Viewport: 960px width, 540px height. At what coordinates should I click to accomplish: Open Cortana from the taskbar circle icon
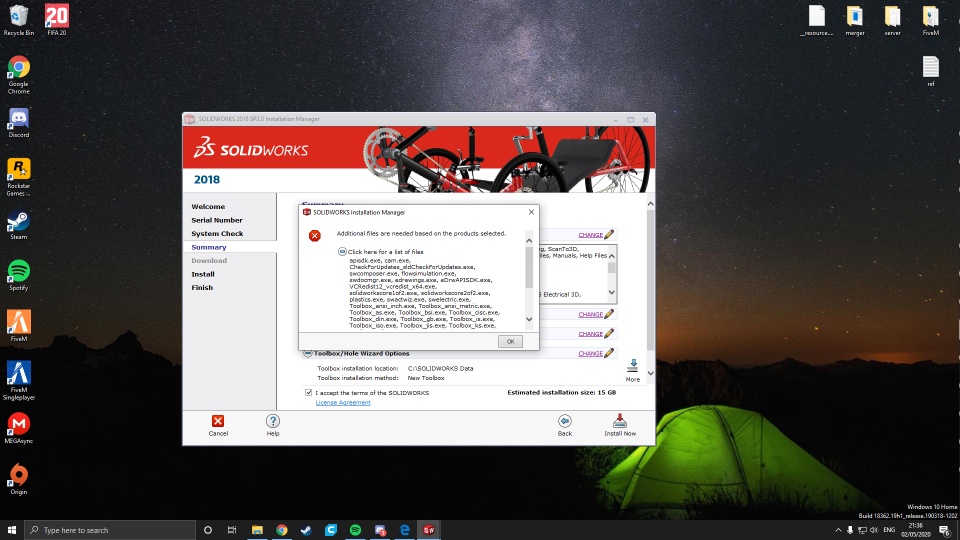tap(208, 530)
